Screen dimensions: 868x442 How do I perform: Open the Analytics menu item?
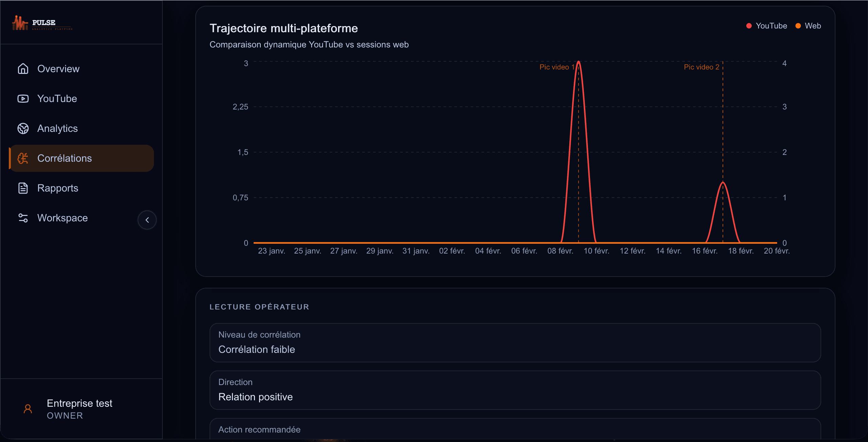[58, 128]
